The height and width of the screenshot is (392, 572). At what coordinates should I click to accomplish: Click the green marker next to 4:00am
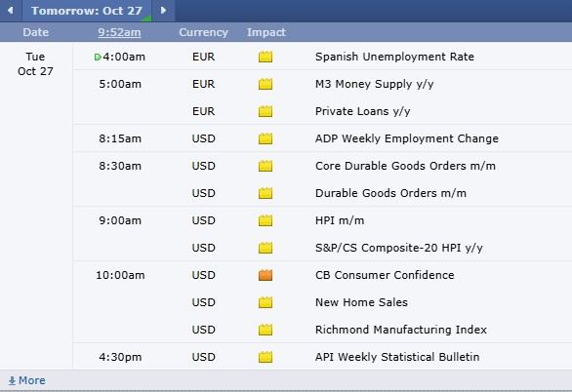(98, 57)
